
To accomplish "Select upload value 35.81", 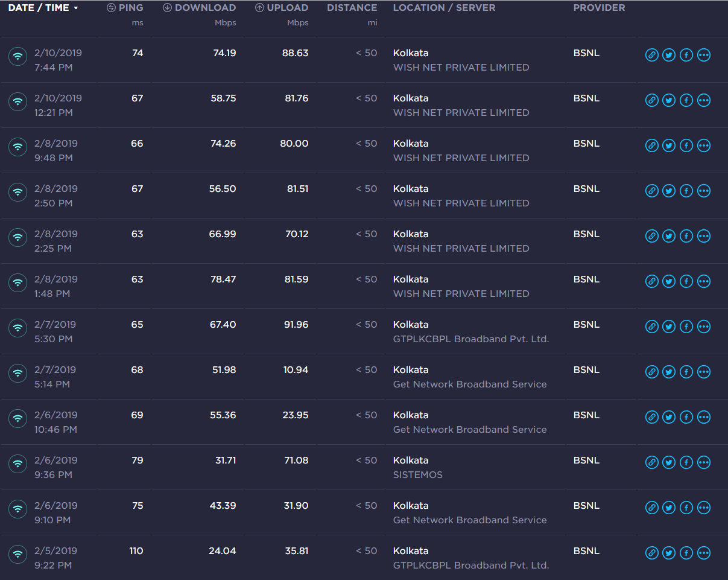I will [297, 551].
